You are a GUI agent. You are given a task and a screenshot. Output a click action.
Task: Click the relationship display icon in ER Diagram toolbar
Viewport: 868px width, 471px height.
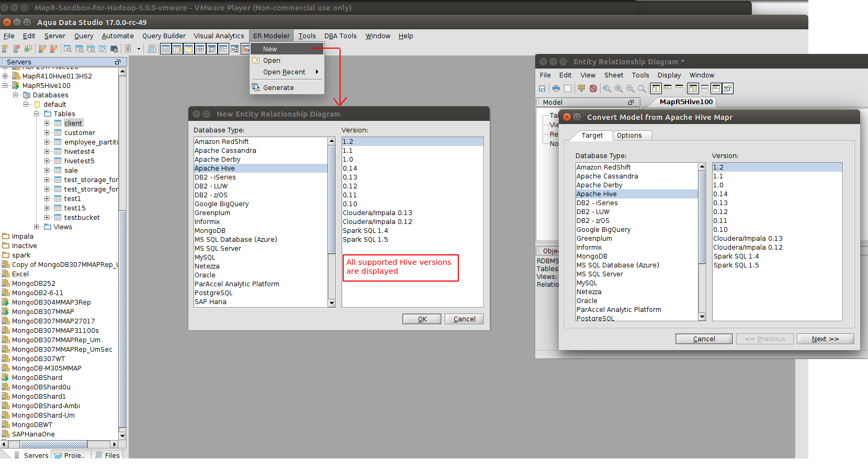pyautogui.click(x=728, y=88)
